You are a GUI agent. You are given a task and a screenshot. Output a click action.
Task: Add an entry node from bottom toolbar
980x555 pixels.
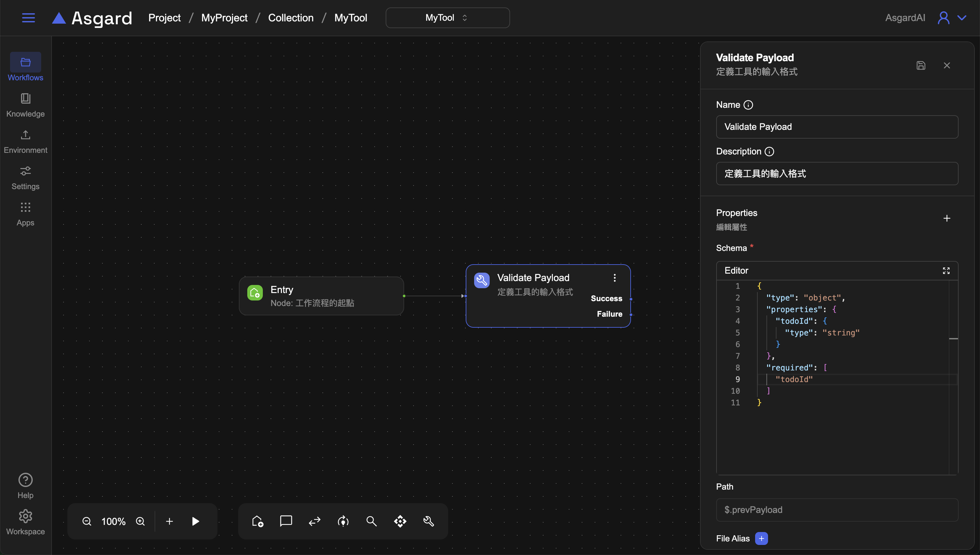258,521
